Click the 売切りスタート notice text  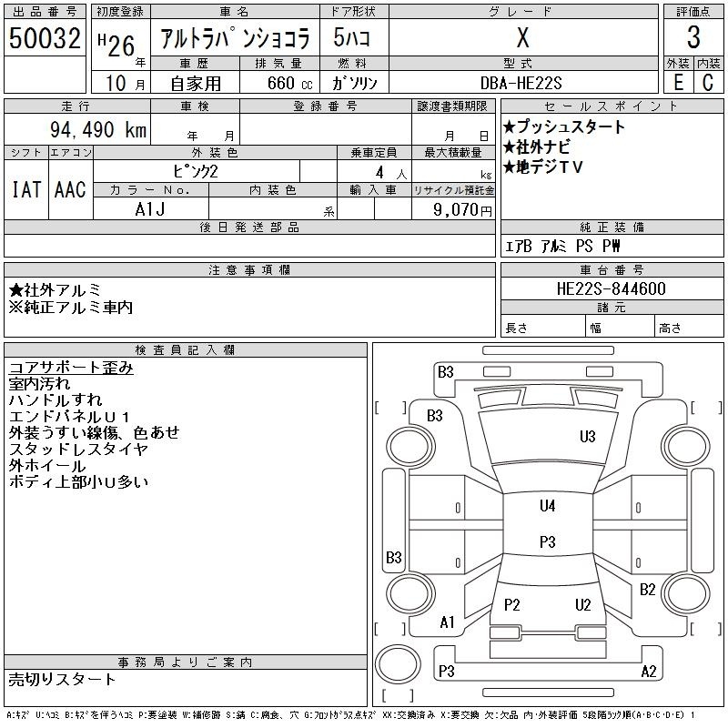pos(62,679)
